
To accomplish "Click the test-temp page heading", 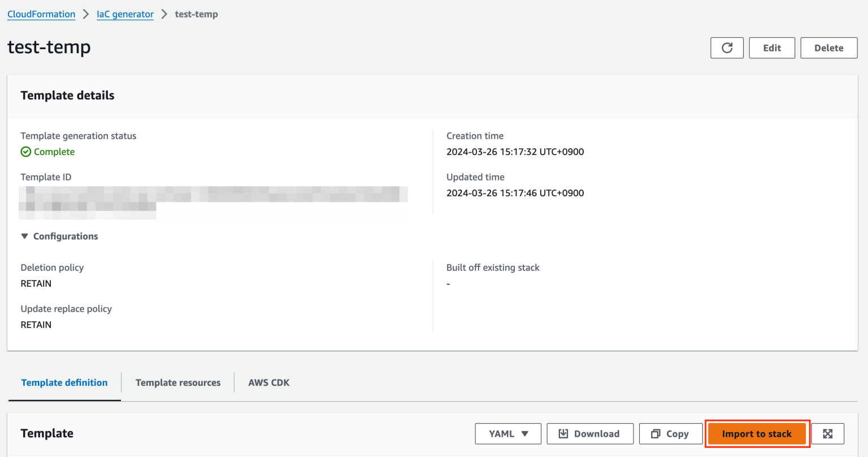I will pos(48,48).
